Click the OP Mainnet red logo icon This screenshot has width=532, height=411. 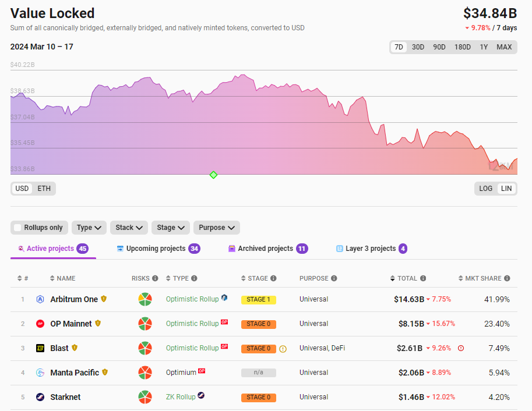coord(40,324)
